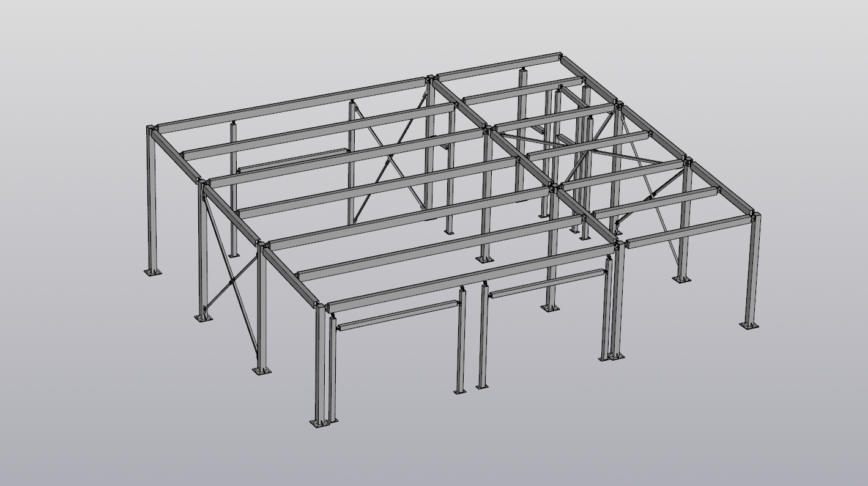This screenshot has height=486, width=868.
Task: Select the far right corner column
Action: [x=753, y=269]
